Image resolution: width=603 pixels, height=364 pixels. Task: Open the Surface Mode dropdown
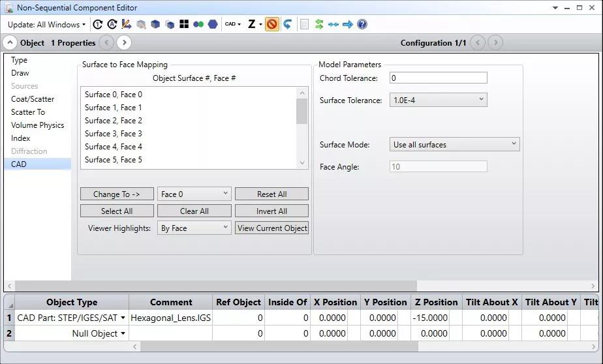[454, 144]
